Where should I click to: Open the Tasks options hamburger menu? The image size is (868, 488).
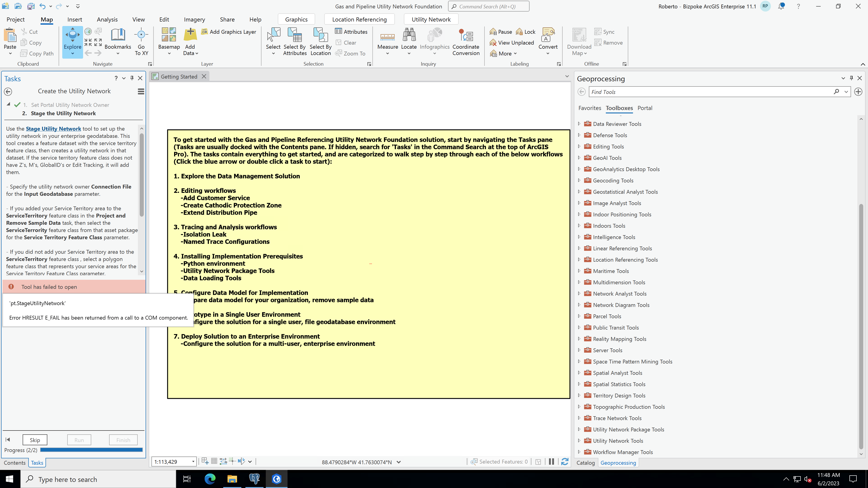141,91
